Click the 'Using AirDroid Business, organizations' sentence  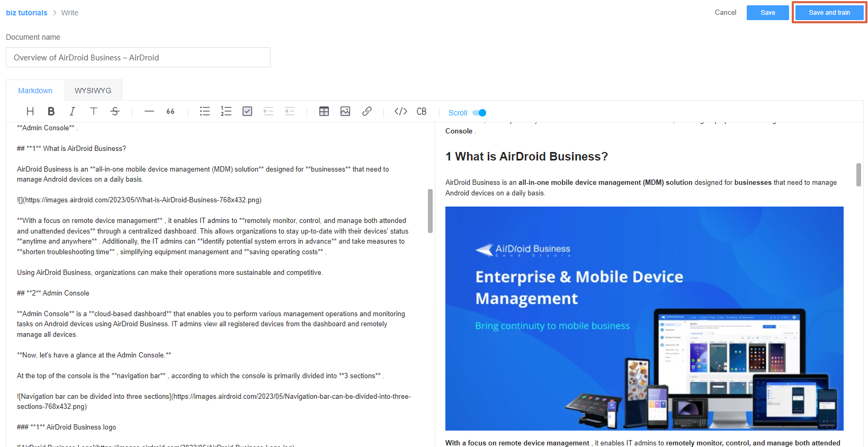[x=170, y=272]
